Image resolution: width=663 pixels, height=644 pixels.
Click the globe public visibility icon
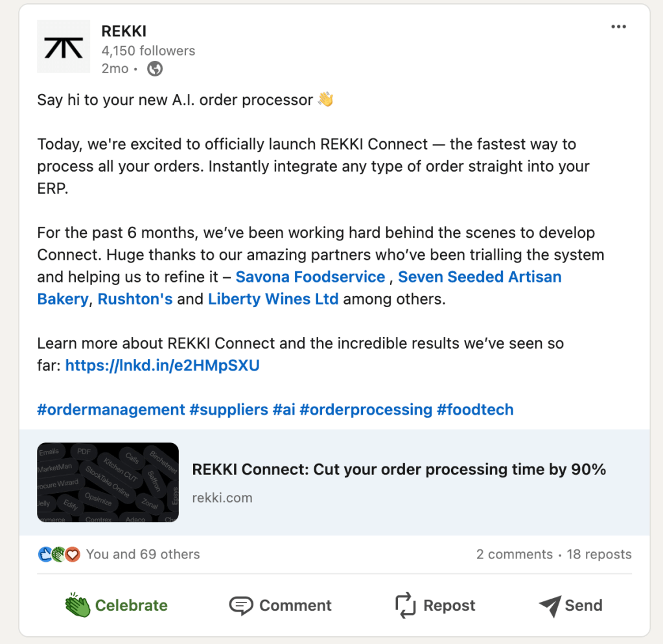point(155,69)
